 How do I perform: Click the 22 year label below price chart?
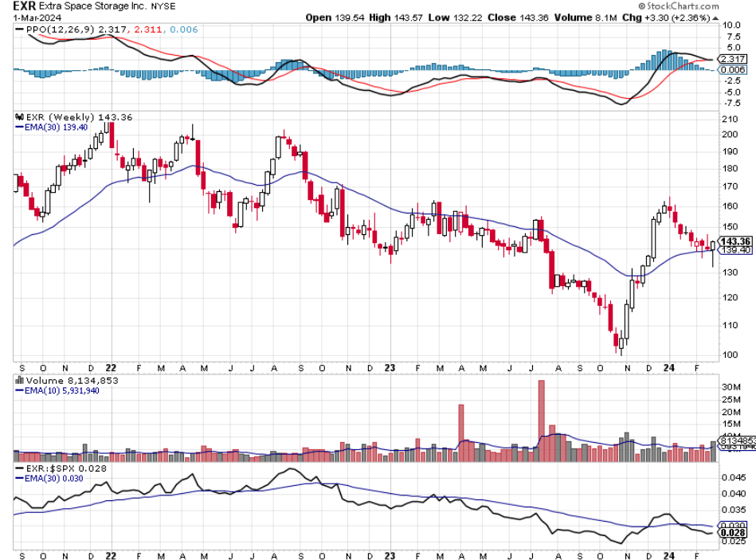(x=111, y=368)
